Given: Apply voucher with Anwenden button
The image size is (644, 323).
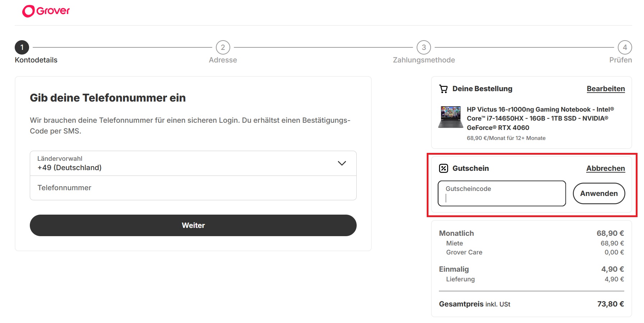Looking at the screenshot, I should (599, 193).
